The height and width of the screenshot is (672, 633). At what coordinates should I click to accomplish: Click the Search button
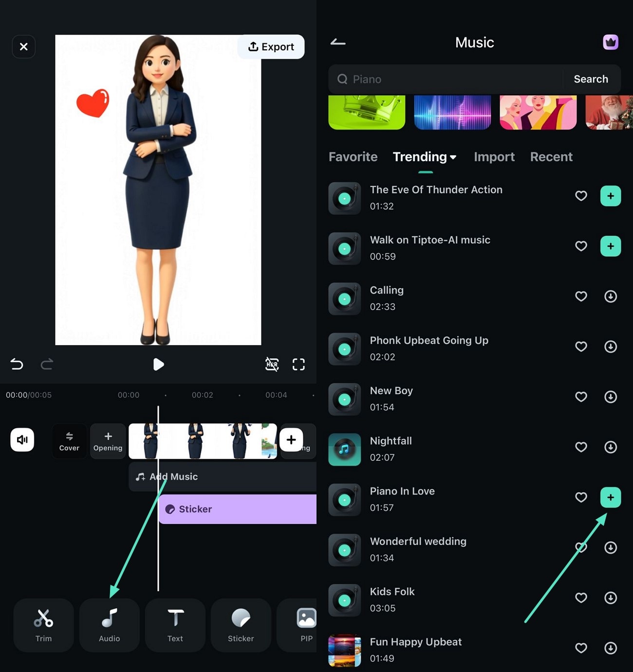(x=591, y=79)
